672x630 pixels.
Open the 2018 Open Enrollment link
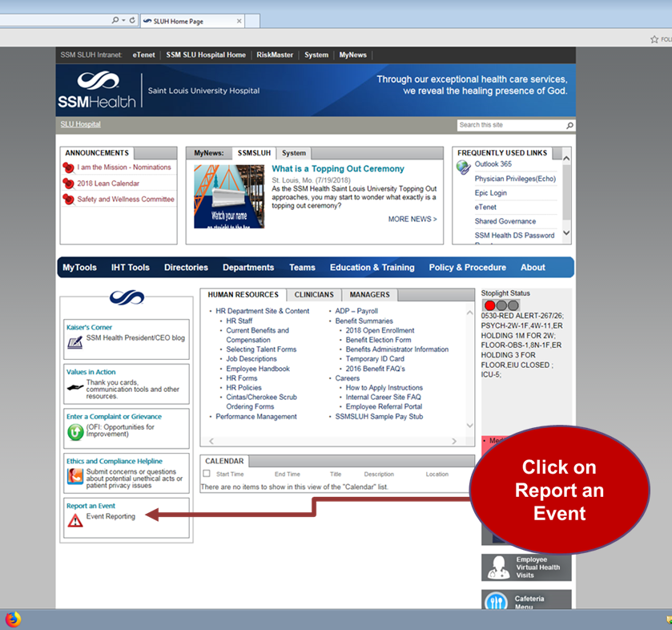click(x=380, y=331)
